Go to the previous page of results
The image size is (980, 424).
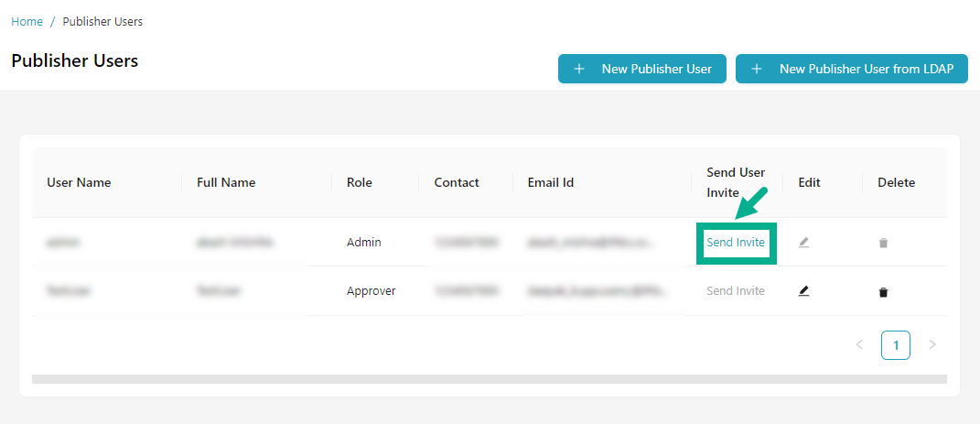click(859, 345)
